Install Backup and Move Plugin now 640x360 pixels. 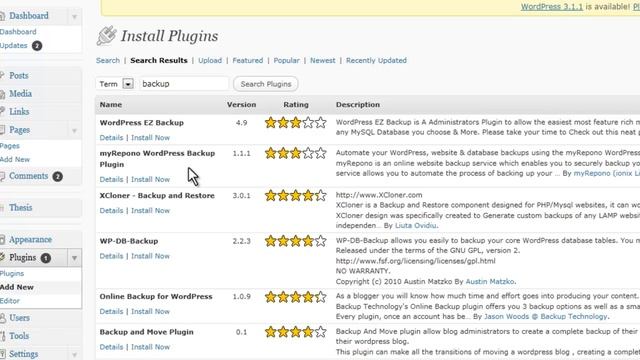click(150, 347)
